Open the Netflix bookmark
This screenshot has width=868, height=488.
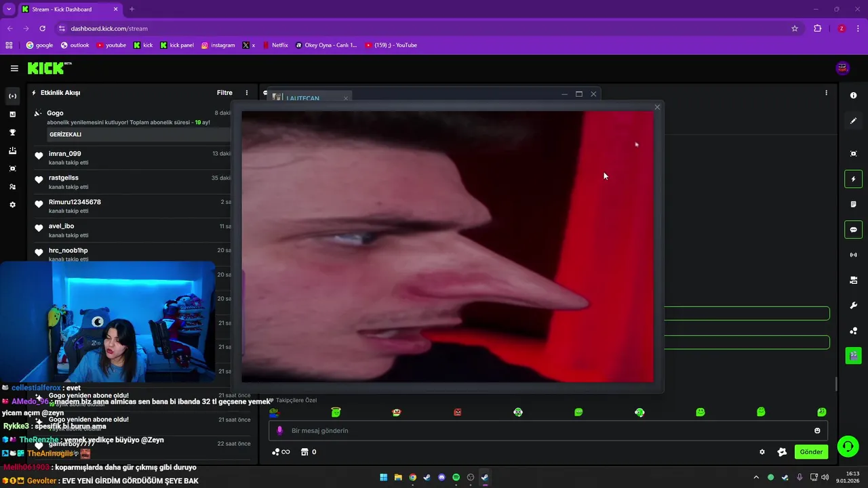pyautogui.click(x=275, y=45)
